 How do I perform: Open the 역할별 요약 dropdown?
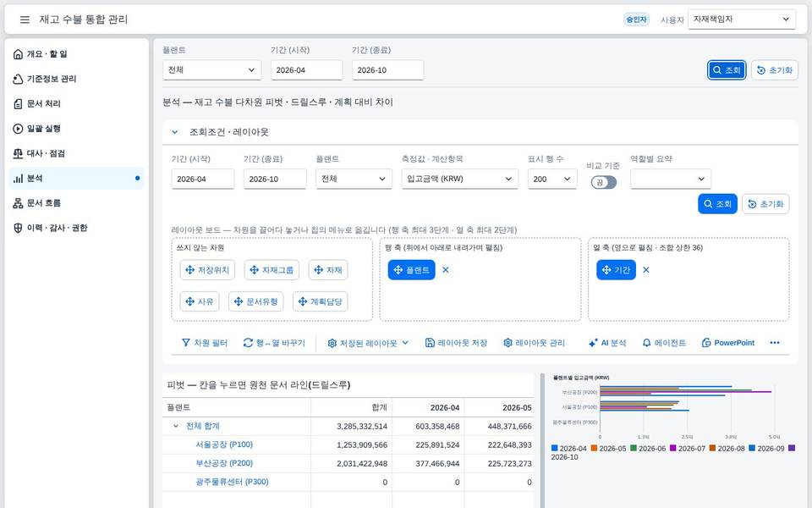tap(671, 179)
